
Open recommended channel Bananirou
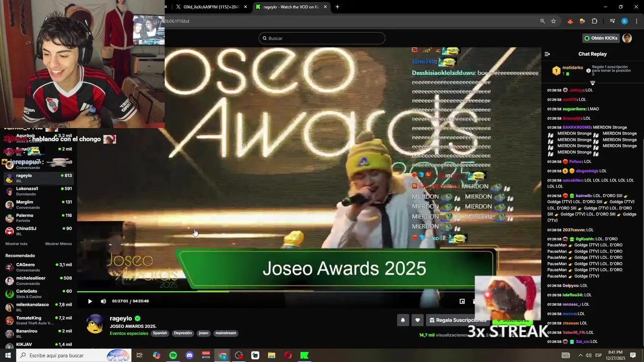(39, 333)
